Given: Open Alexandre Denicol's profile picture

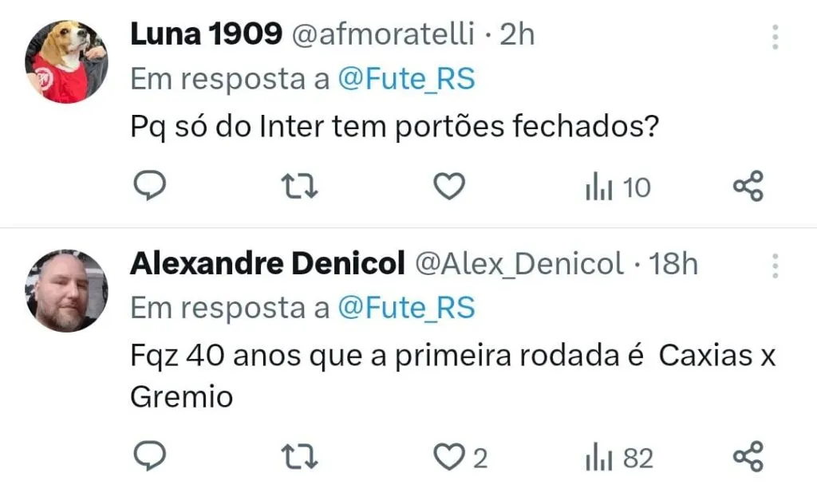Looking at the screenshot, I should (x=66, y=290).
